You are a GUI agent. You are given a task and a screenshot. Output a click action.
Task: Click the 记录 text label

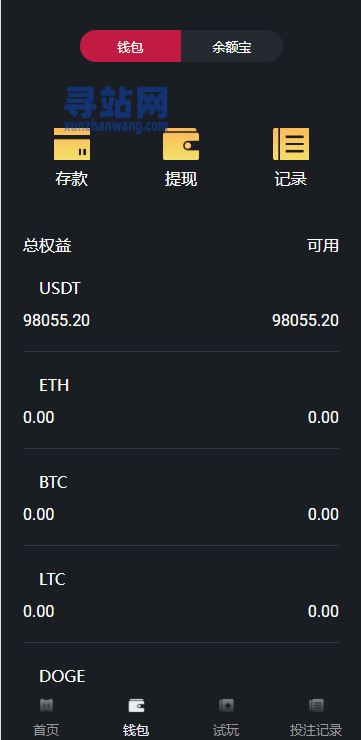pos(291,179)
